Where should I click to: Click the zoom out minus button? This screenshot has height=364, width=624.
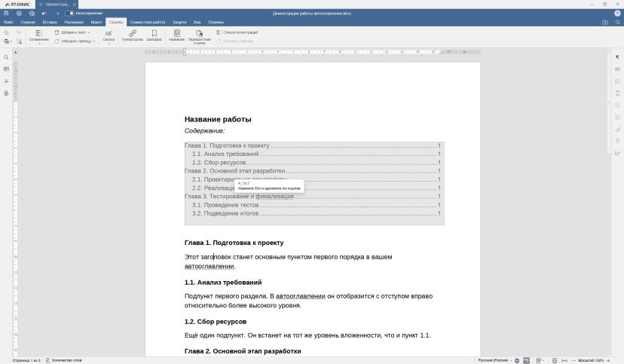click(574, 360)
